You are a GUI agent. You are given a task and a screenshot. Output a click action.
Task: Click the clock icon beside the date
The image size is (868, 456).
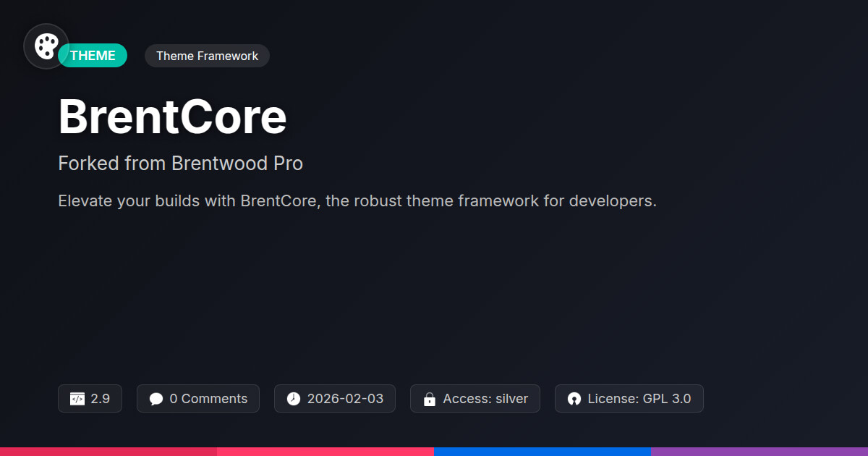293,399
